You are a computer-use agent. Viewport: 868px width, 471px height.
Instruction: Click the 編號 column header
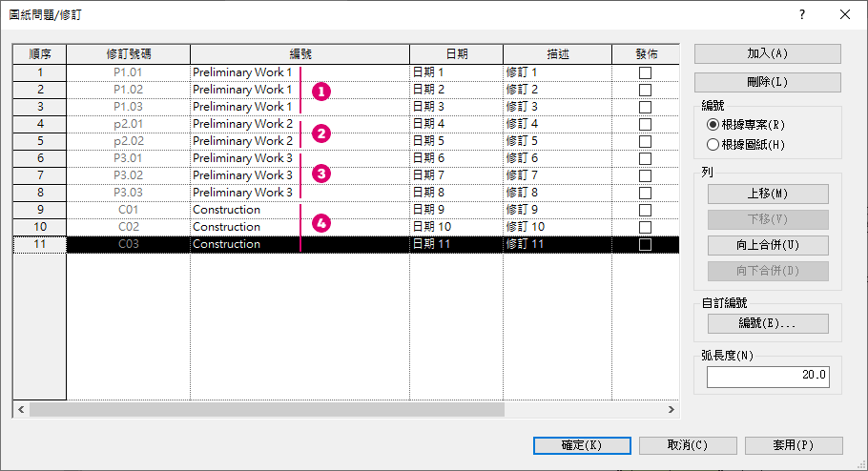[x=300, y=54]
